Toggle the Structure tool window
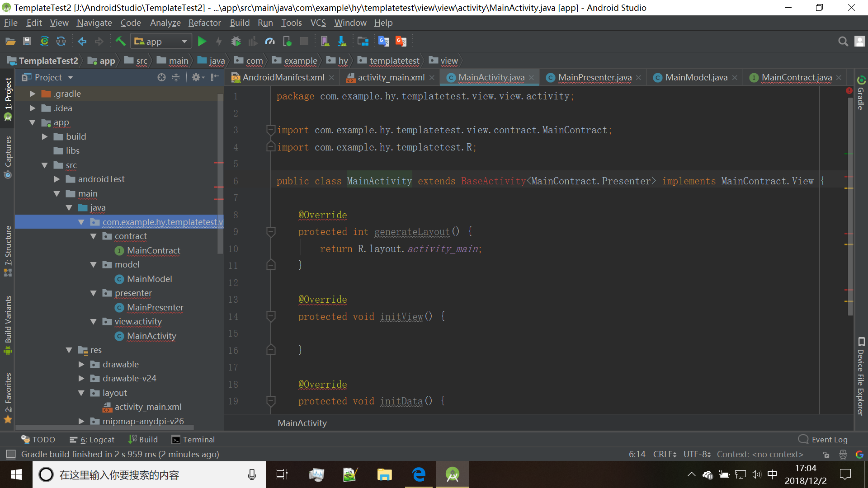The image size is (868, 488). click(x=8, y=250)
